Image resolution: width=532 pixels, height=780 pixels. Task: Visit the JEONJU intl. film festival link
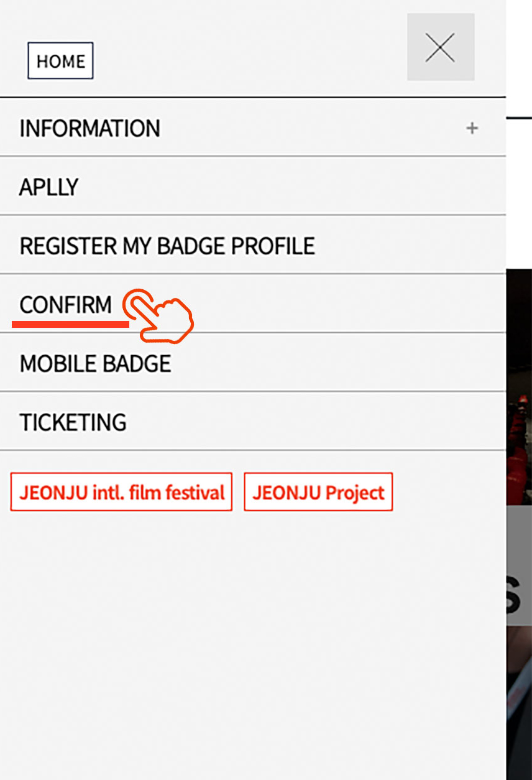[121, 492]
